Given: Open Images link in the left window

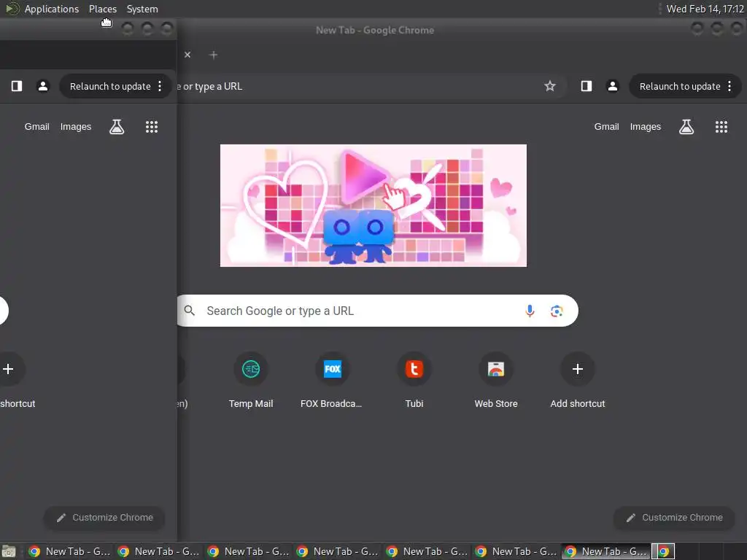Looking at the screenshot, I should pyautogui.click(x=76, y=127).
